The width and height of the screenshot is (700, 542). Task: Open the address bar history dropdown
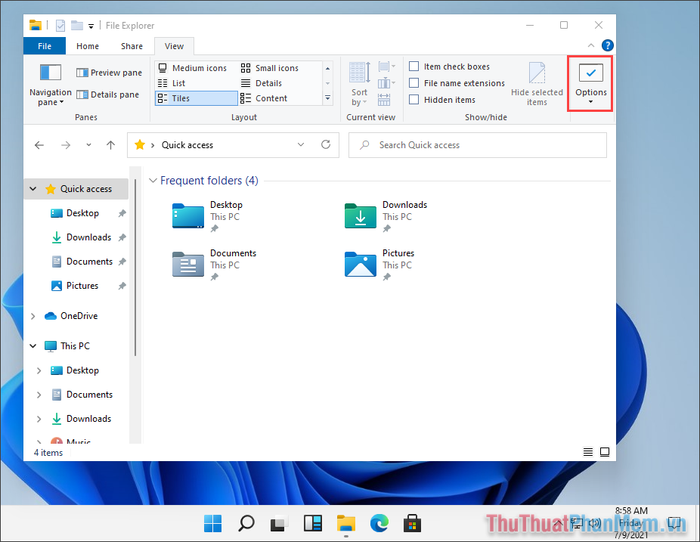301,145
